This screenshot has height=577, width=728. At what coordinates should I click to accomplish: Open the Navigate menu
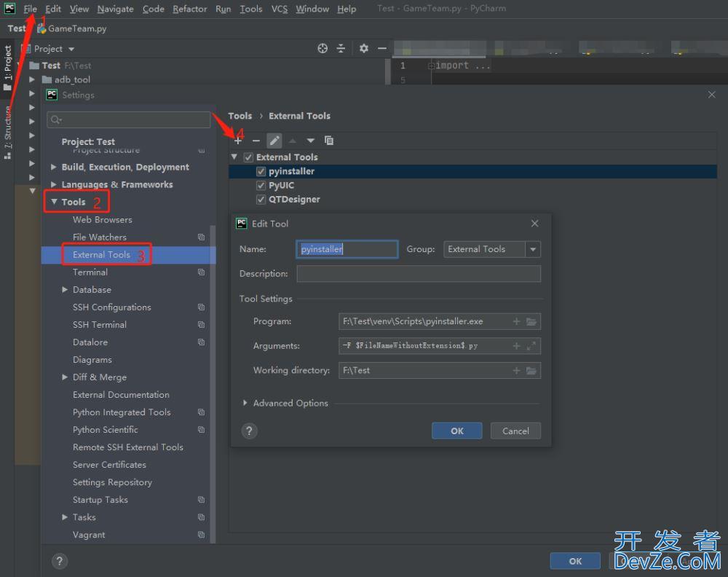[x=115, y=9]
